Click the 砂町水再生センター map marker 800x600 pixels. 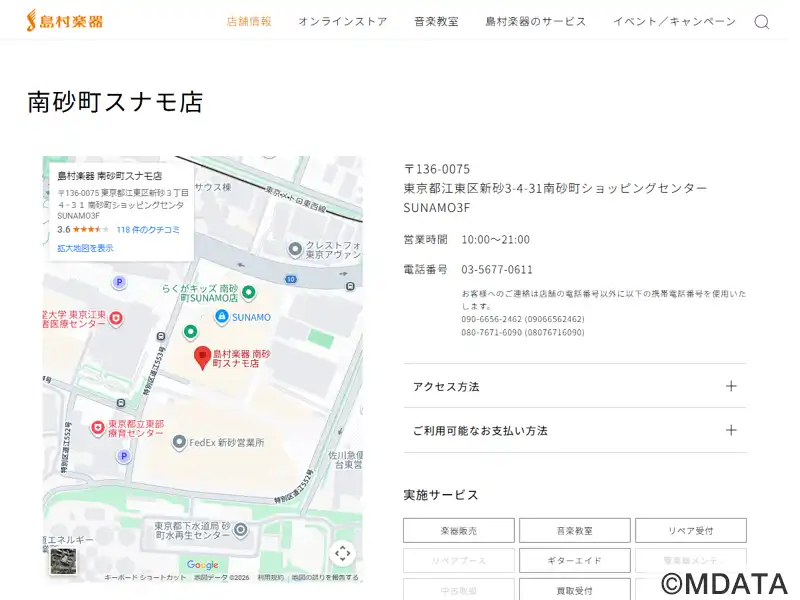click(x=240, y=530)
